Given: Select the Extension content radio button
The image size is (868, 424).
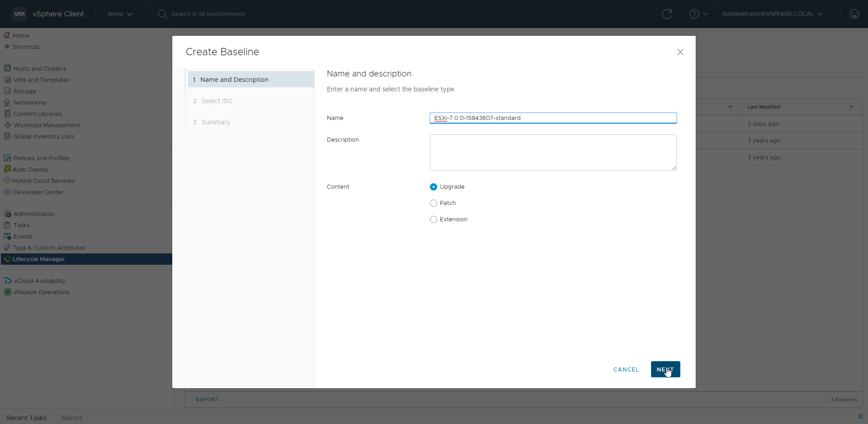Looking at the screenshot, I should click(434, 219).
